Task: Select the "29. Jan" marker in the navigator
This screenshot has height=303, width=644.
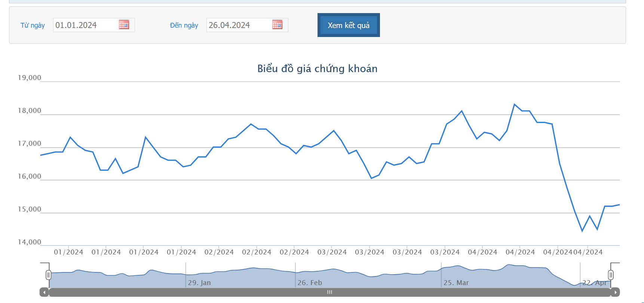Action: point(199,283)
